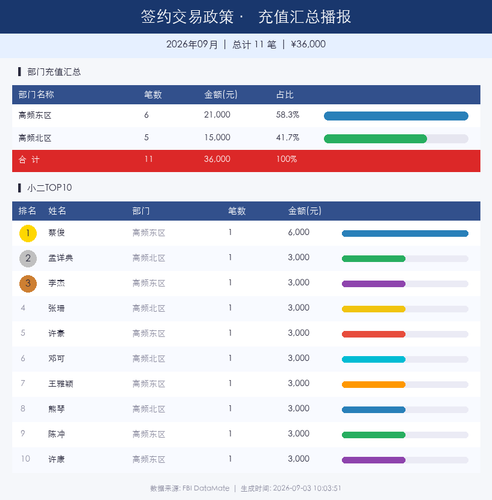Click the rank 5 red amount bar
The image size is (492, 500).
(x=374, y=334)
